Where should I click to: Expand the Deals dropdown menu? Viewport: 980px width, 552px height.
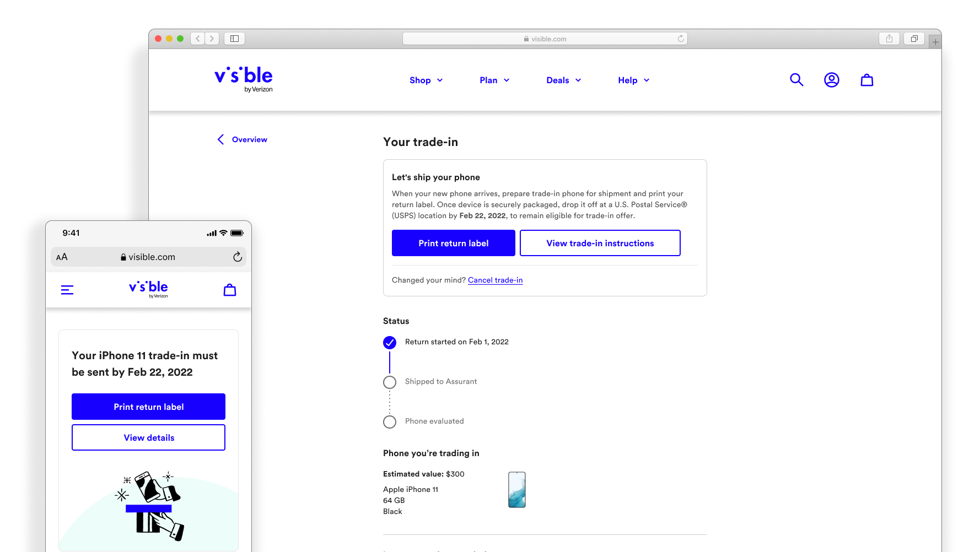pyautogui.click(x=564, y=80)
